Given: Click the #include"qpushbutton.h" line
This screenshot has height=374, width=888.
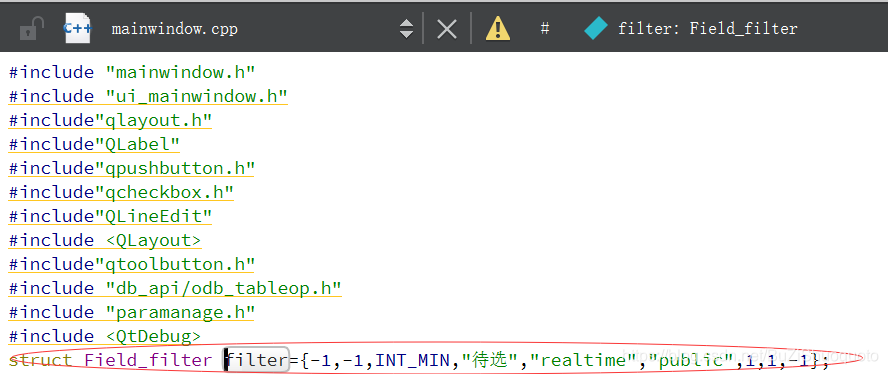Looking at the screenshot, I should (x=132, y=168).
